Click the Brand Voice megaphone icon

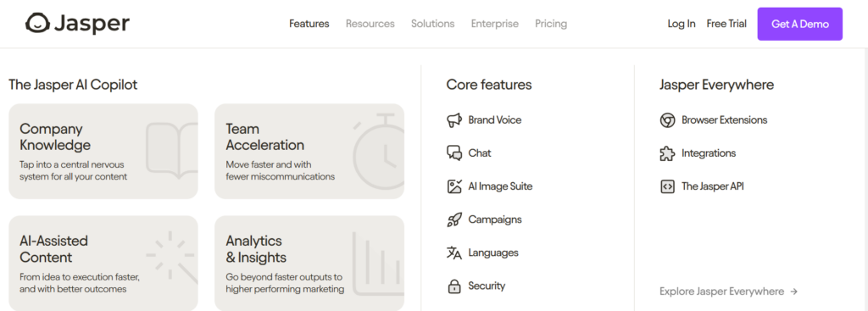pyautogui.click(x=454, y=120)
